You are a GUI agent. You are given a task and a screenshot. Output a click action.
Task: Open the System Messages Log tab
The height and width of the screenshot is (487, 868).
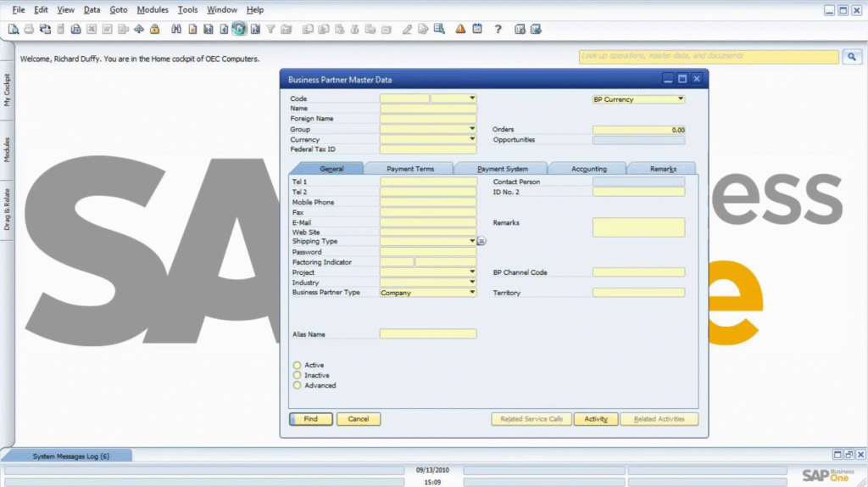70,456
